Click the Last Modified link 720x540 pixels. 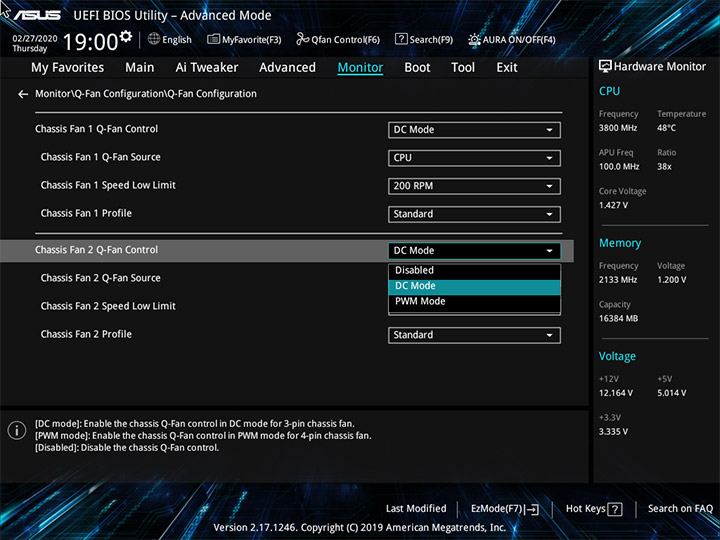(x=416, y=509)
